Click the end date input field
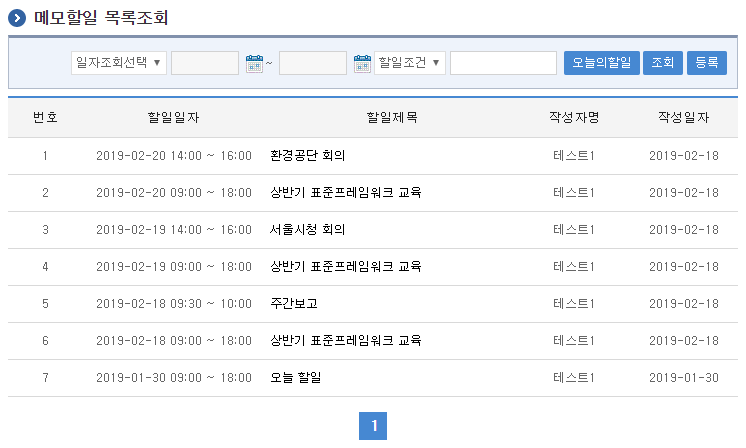Image resolution: width=746 pixels, height=448 pixels. click(x=312, y=63)
